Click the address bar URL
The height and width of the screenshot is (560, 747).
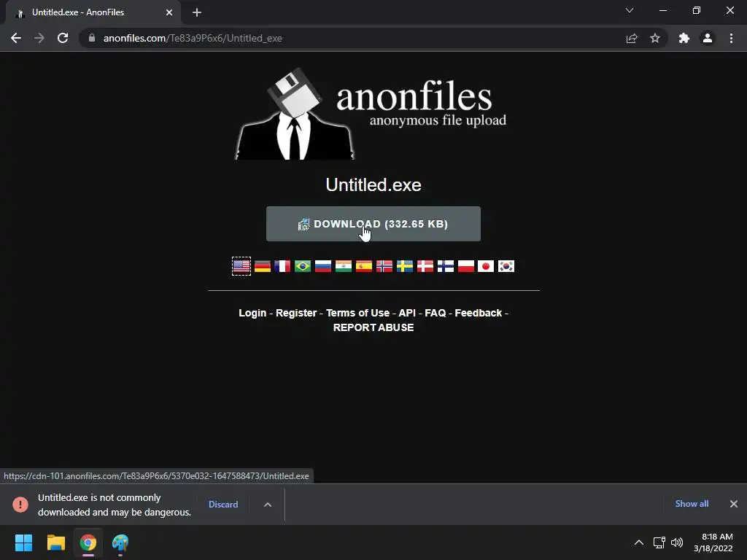point(193,38)
